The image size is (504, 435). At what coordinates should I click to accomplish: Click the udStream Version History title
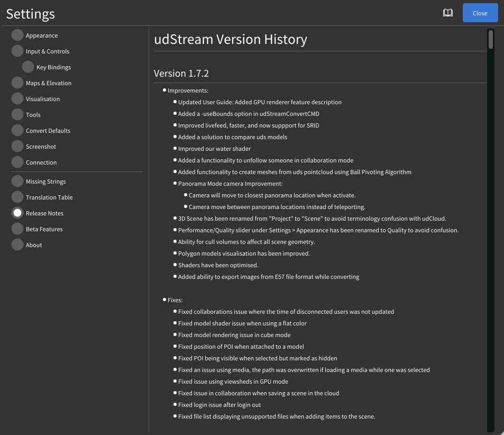[x=230, y=40]
